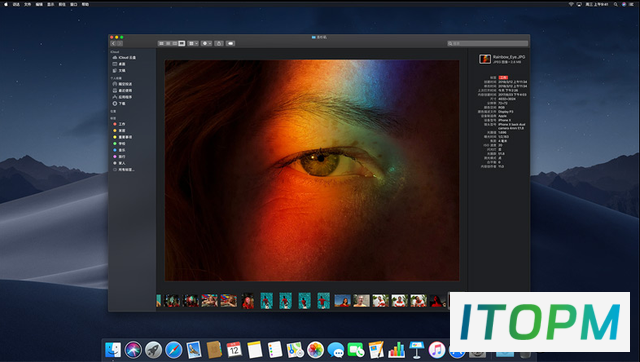
Task: Open AirDrop in the sidebar
Action: pyautogui.click(x=122, y=84)
